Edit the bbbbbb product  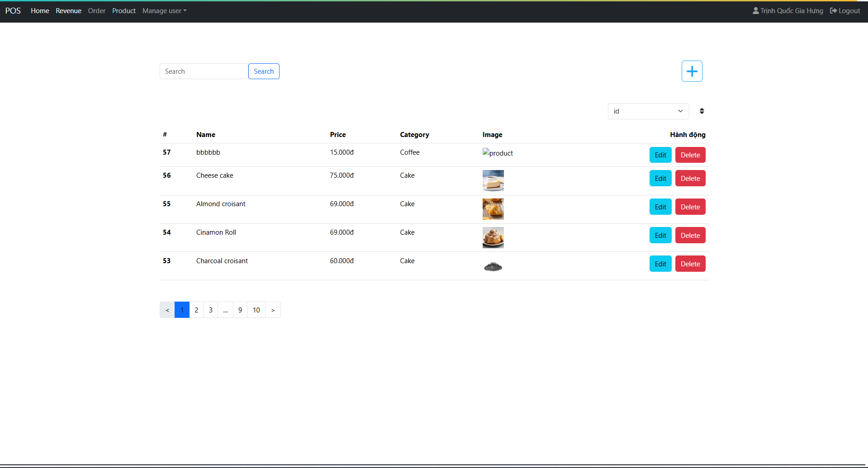(660, 155)
